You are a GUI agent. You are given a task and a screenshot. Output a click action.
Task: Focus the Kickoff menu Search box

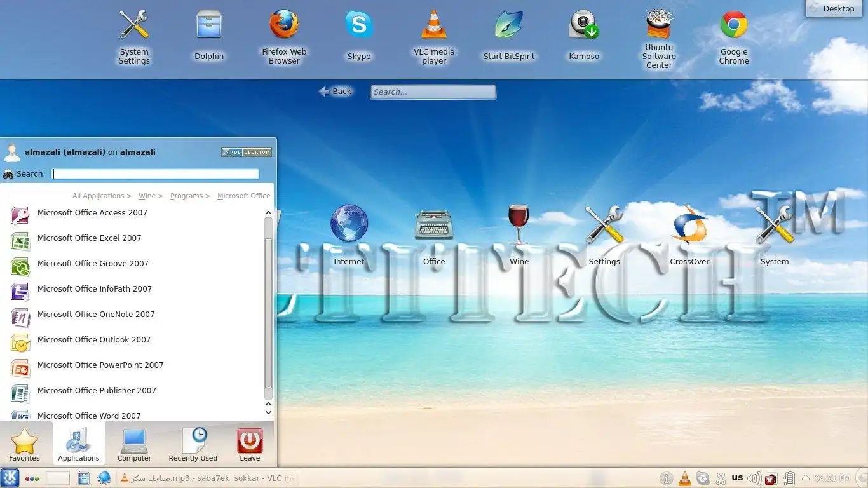click(155, 173)
